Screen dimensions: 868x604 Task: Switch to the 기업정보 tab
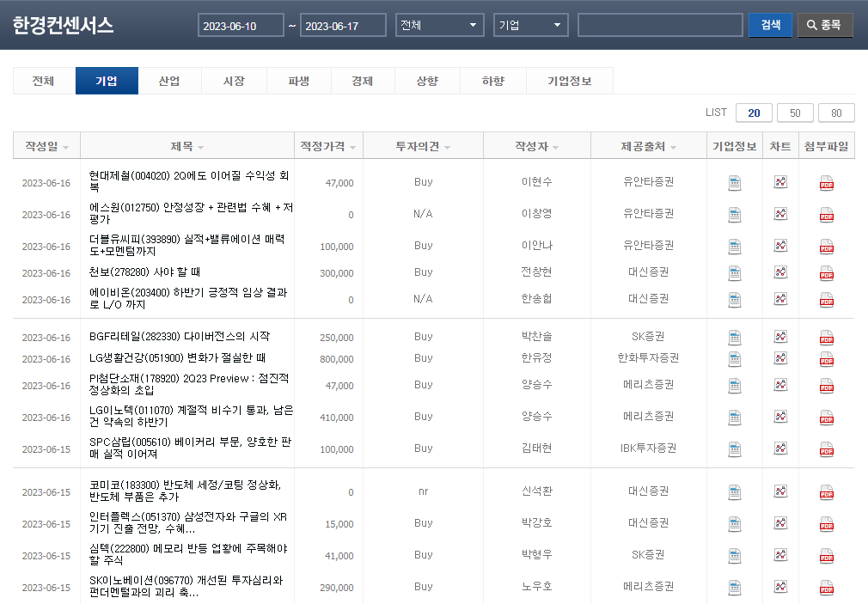[570, 81]
